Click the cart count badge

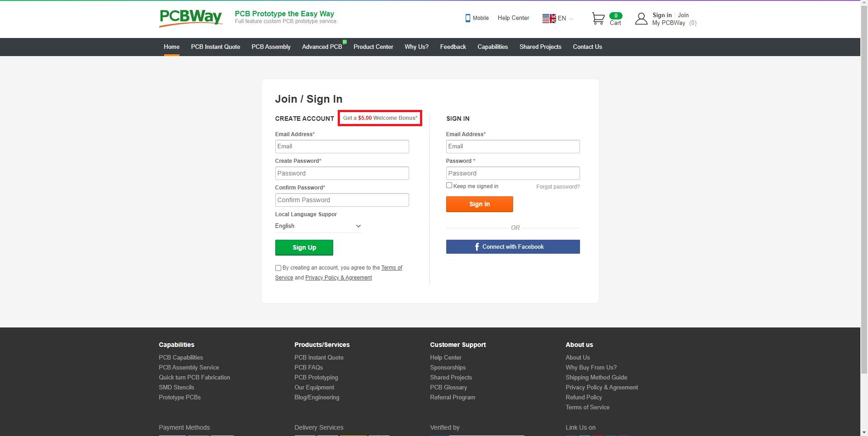(616, 16)
